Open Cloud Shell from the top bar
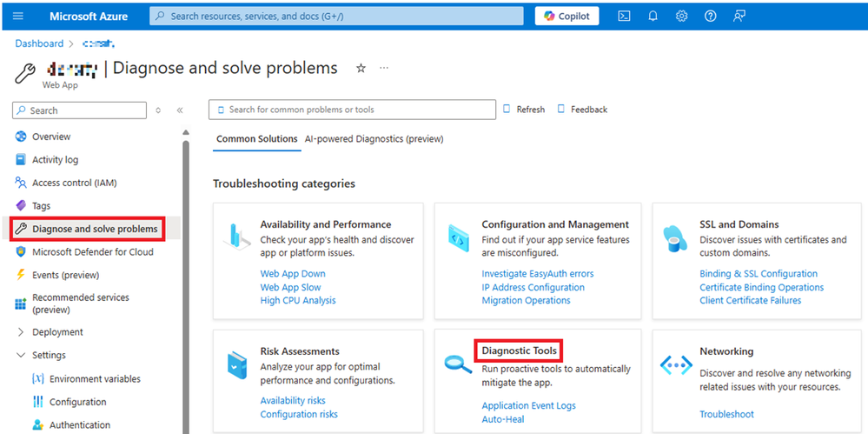Viewport: 868px width, 434px height. [x=624, y=16]
